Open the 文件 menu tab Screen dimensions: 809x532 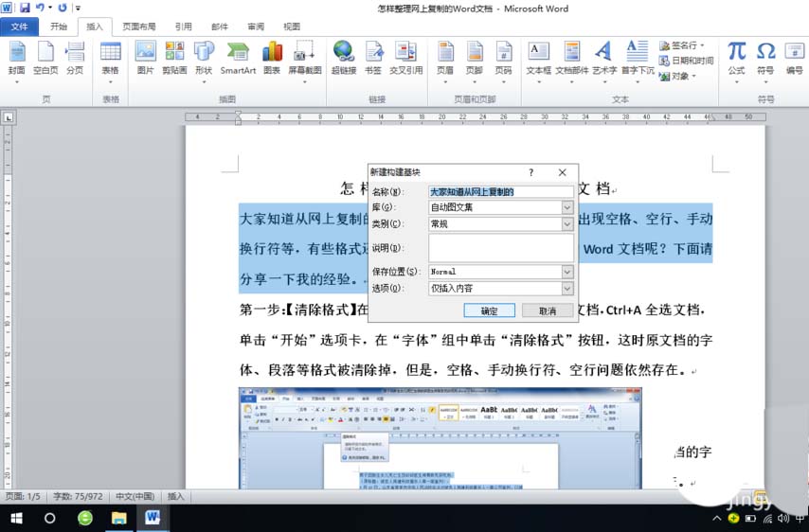pyautogui.click(x=20, y=27)
